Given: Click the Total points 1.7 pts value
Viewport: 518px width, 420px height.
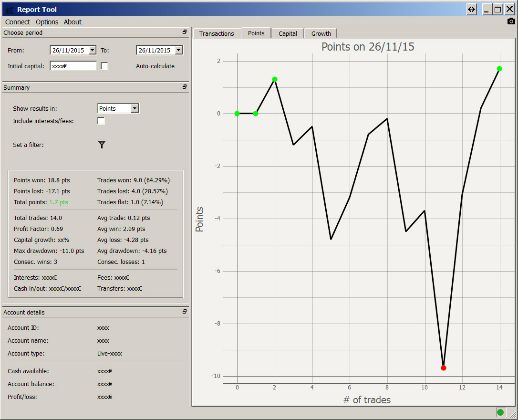Looking at the screenshot, I should click(59, 202).
